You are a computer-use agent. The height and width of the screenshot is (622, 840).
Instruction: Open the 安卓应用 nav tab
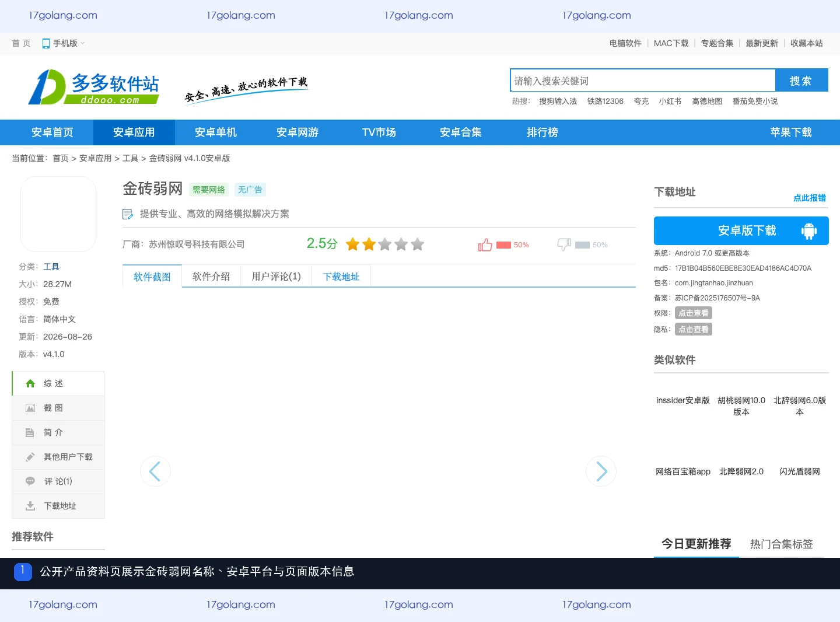coord(134,132)
